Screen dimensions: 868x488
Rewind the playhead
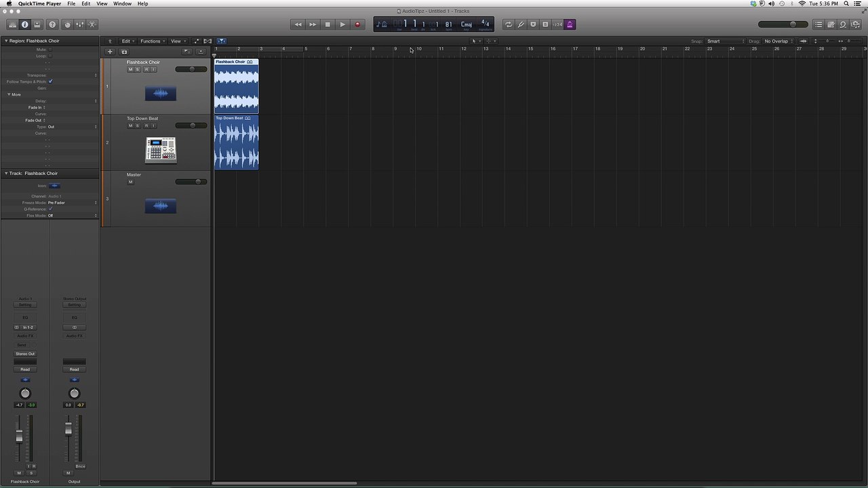click(298, 24)
